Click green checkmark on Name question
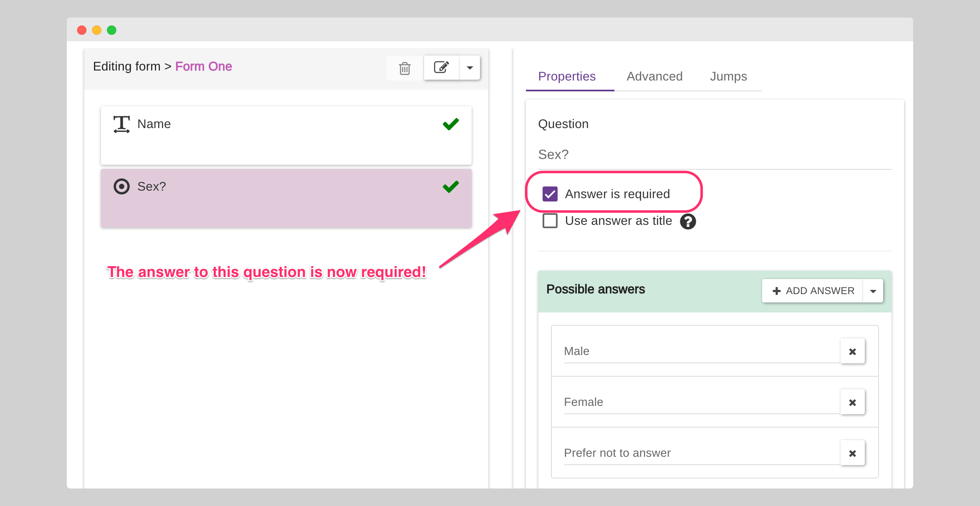This screenshot has width=980, height=506. tap(450, 124)
